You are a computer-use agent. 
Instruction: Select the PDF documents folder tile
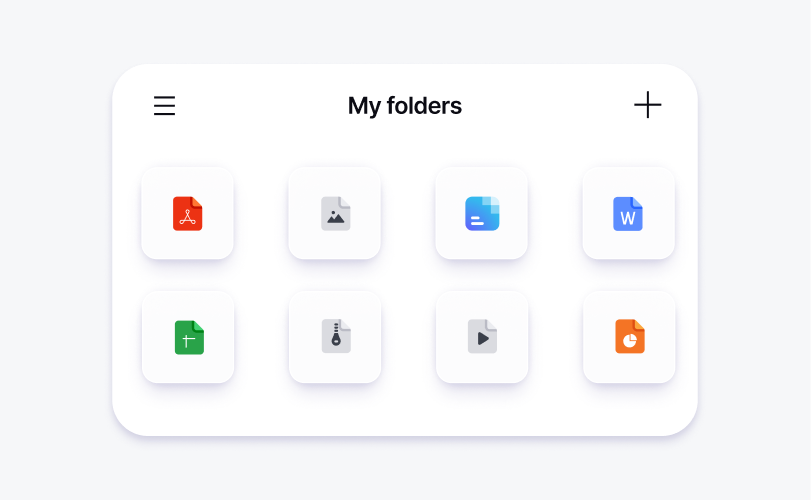tap(187, 214)
